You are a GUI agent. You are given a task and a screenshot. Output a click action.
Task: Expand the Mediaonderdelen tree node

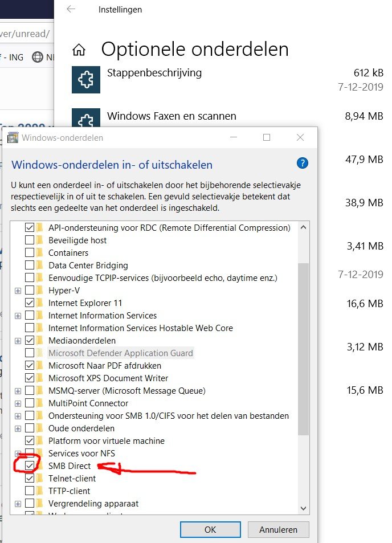(18, 341)
